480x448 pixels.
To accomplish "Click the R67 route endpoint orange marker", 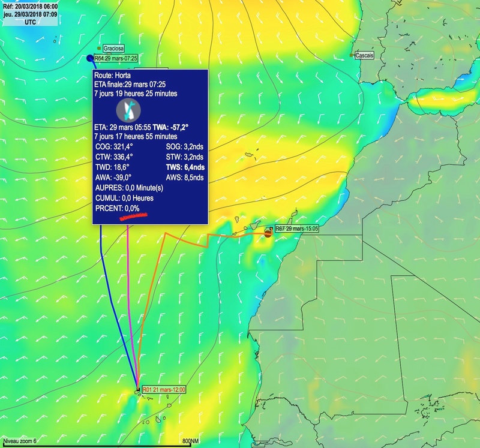I will 268,234.
